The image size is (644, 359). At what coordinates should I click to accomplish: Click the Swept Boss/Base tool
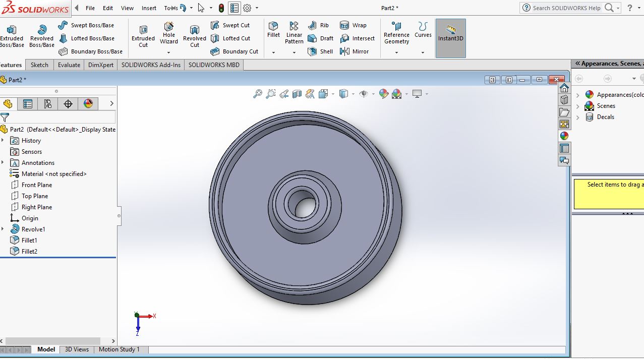[86, 25]
